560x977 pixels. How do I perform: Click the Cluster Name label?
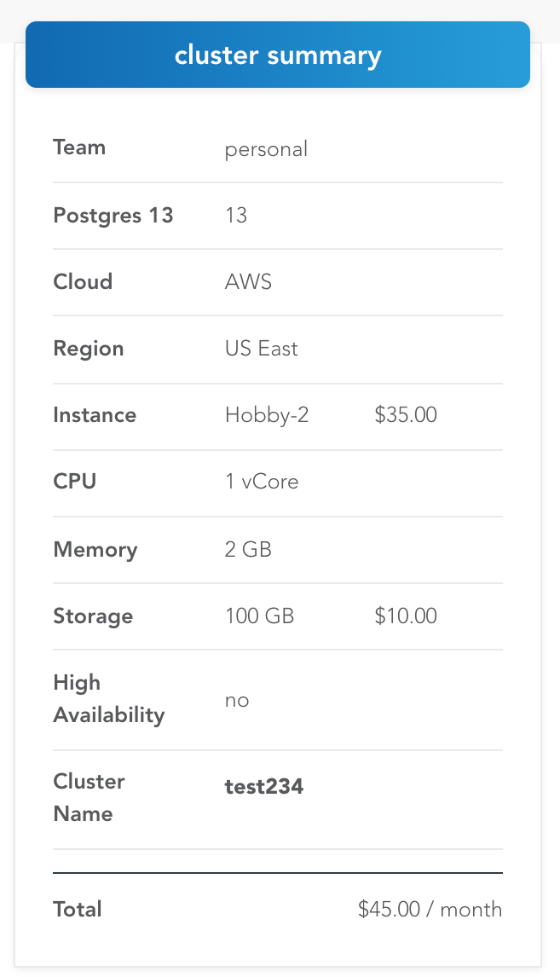coord(89,798)
